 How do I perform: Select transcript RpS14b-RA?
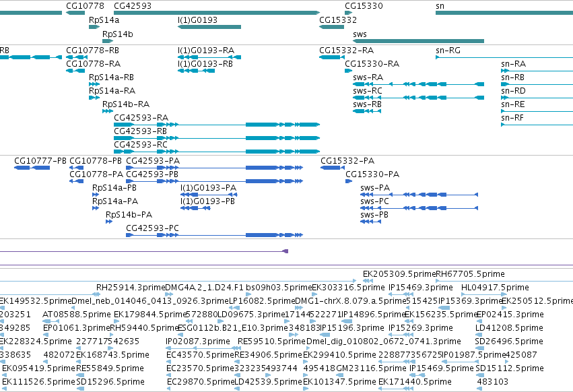pos(108,111)
